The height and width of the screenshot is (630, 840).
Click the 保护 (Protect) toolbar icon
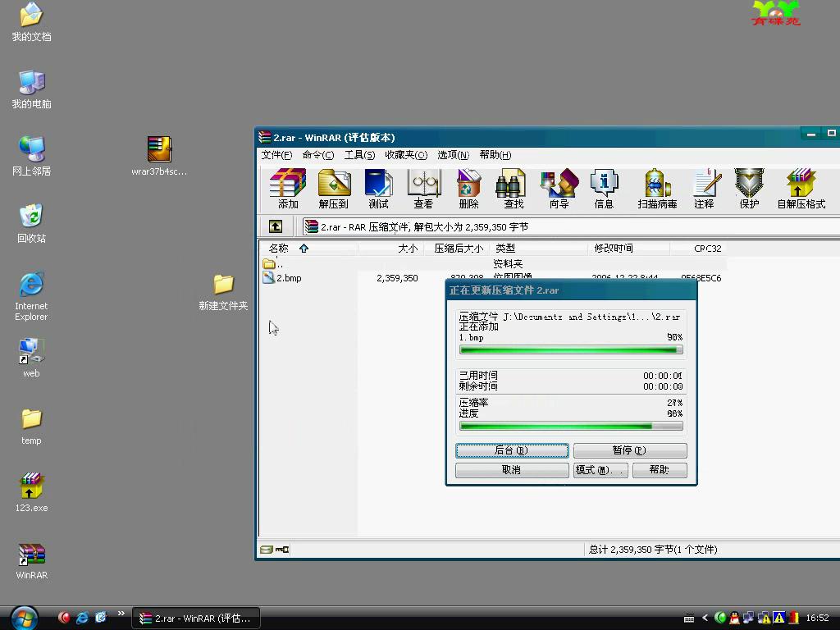(749, 188)
